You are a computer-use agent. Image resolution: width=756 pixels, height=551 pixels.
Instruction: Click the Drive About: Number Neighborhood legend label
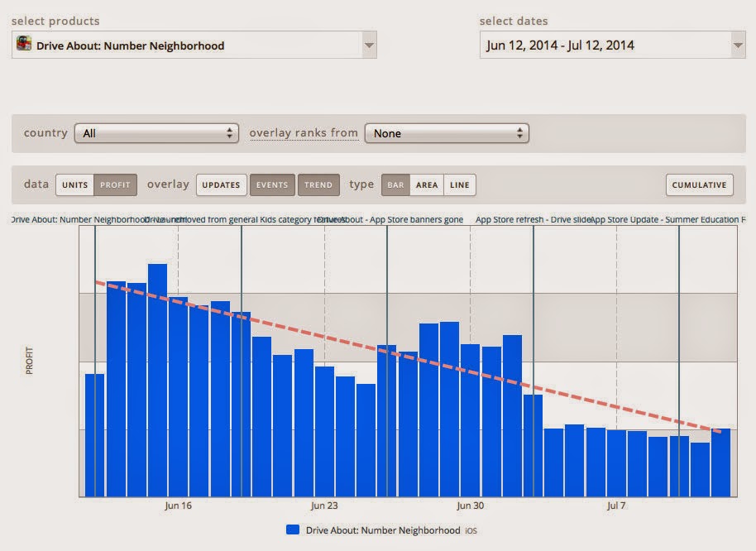click(x=383, y=530)
